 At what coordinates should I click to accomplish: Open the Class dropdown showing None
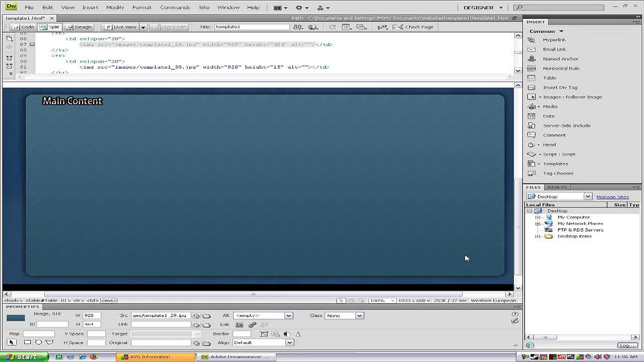359,316
